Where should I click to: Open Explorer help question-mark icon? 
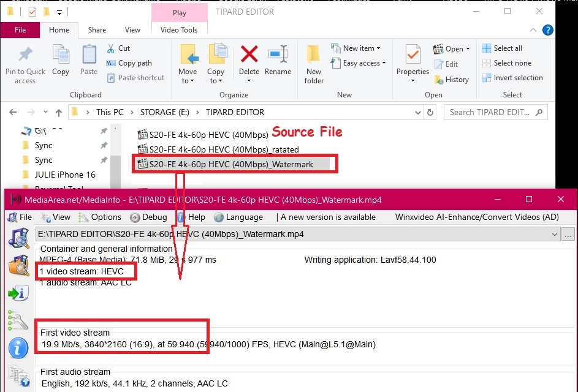(548, 30)
